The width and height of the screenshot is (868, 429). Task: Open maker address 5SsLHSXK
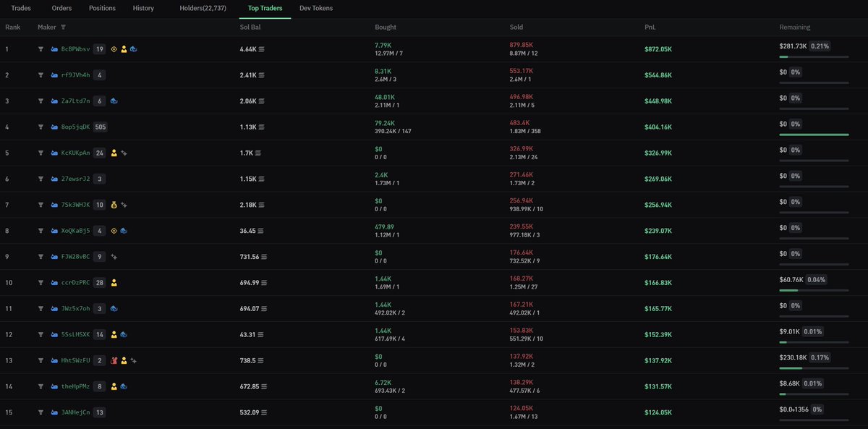[76, 335]
